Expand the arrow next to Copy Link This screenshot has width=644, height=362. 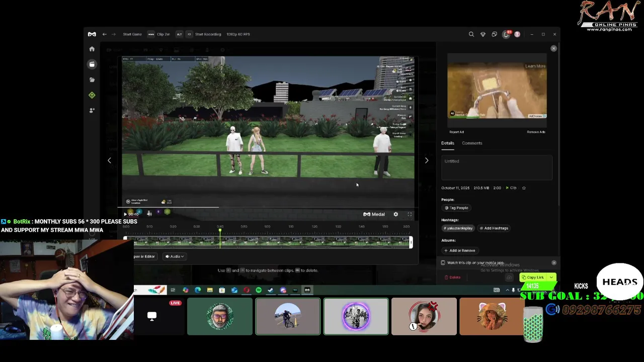[551, 278]
